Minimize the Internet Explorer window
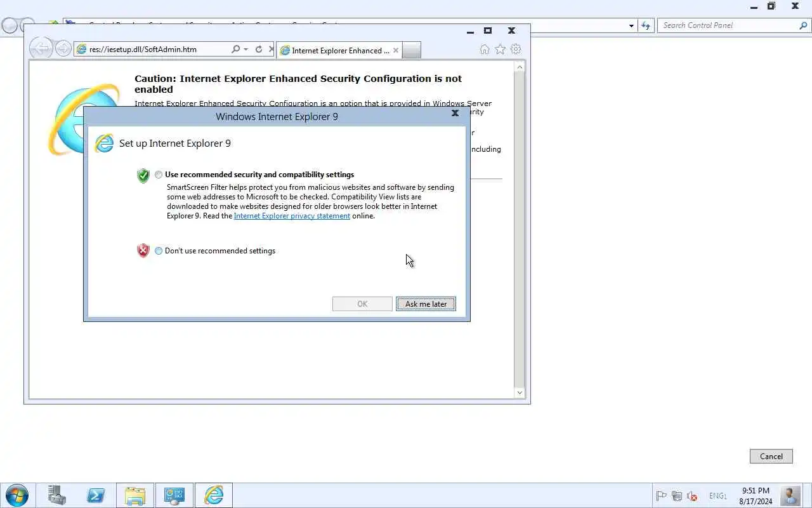The height and width of the screenshot is (508, 812). pos(470,31)
